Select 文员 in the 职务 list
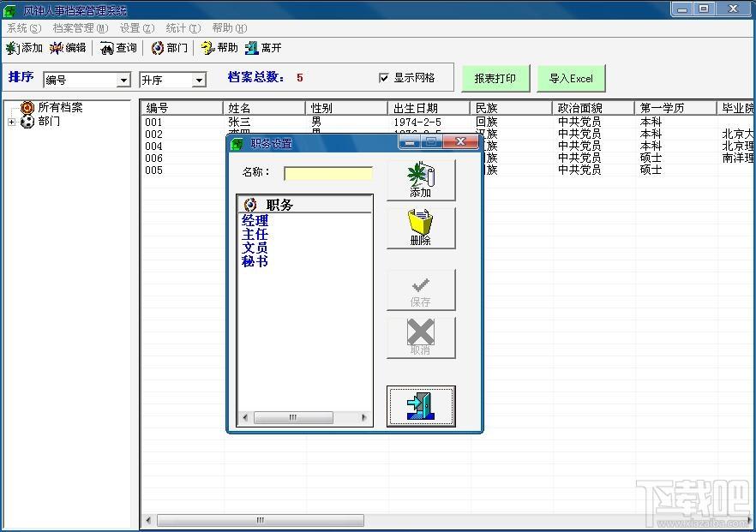 coord(255,248)
